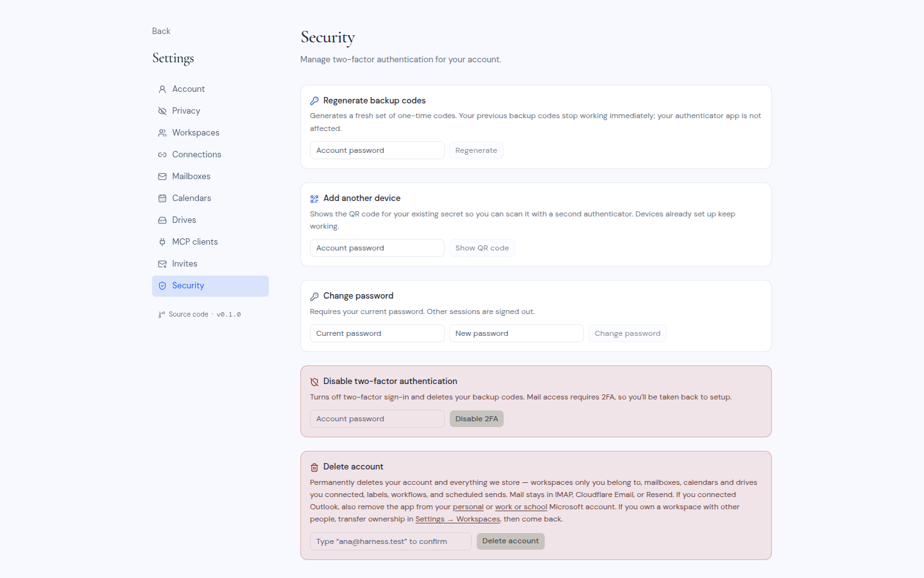924x578 pixels.
Task: Click the Calendars calendar icon
Action: pyautogui.click(x=162, y=198)
